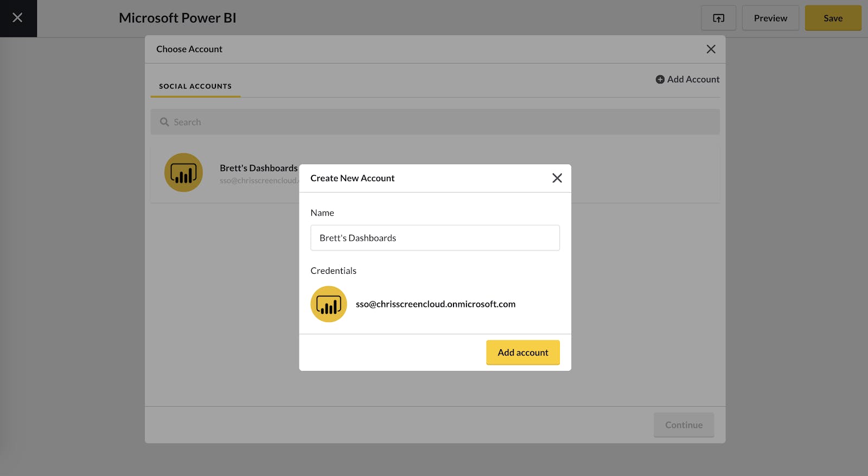Focus the Search accounts field
The width and height of the screenshot is (868, 476).
tap(435, 122)
